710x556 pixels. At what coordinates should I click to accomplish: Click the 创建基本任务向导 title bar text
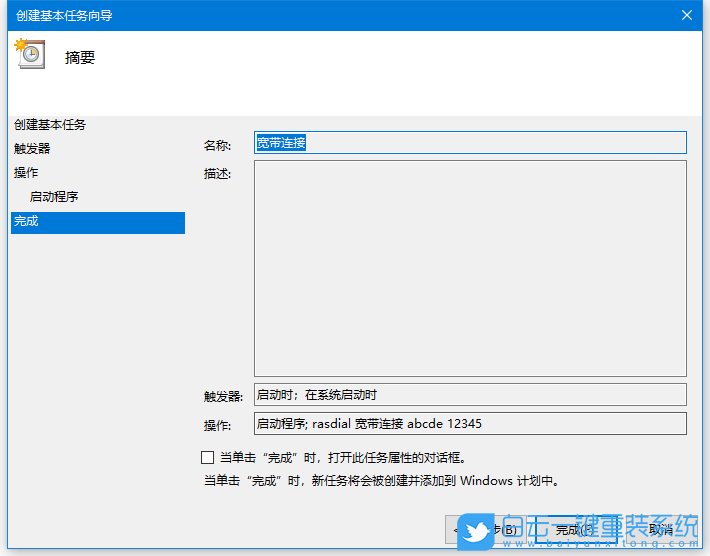64,15
